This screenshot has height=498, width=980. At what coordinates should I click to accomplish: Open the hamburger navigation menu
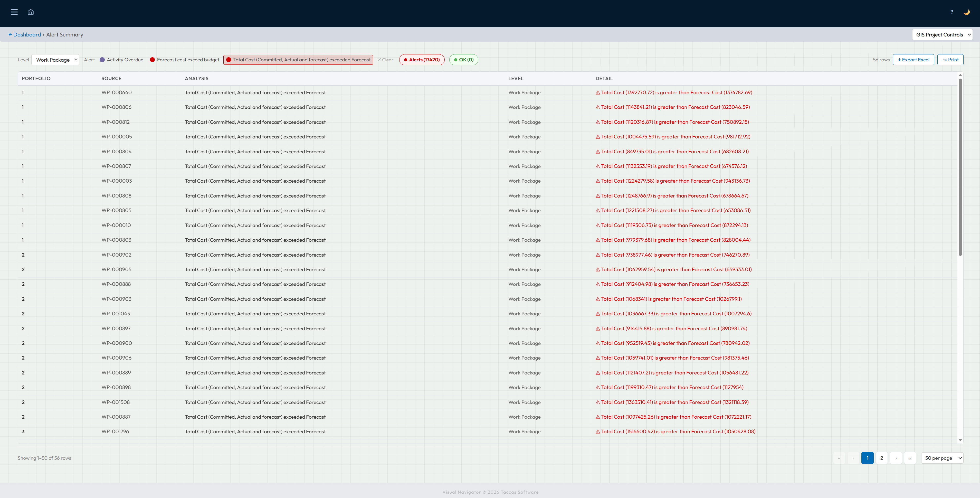14,12
